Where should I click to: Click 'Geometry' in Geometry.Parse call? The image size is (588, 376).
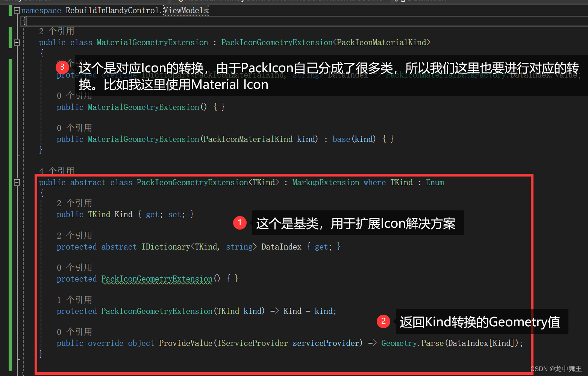click(399, 343)
